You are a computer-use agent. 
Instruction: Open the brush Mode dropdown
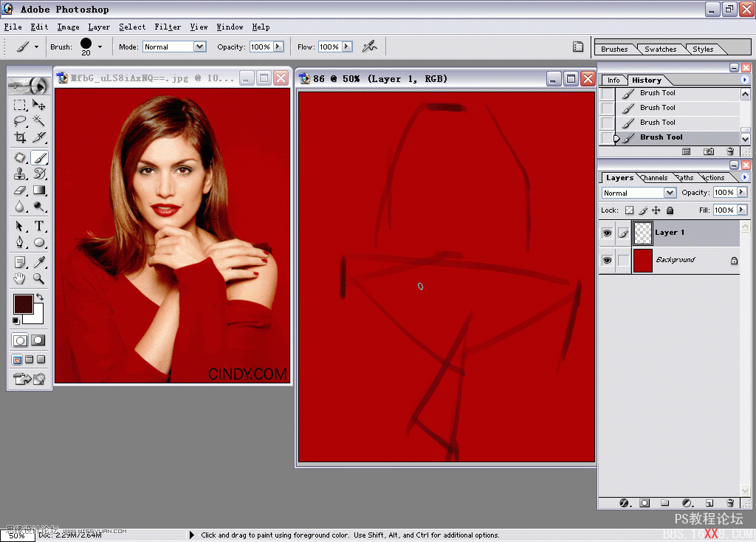pyautogui.click(x=199, y=47)
